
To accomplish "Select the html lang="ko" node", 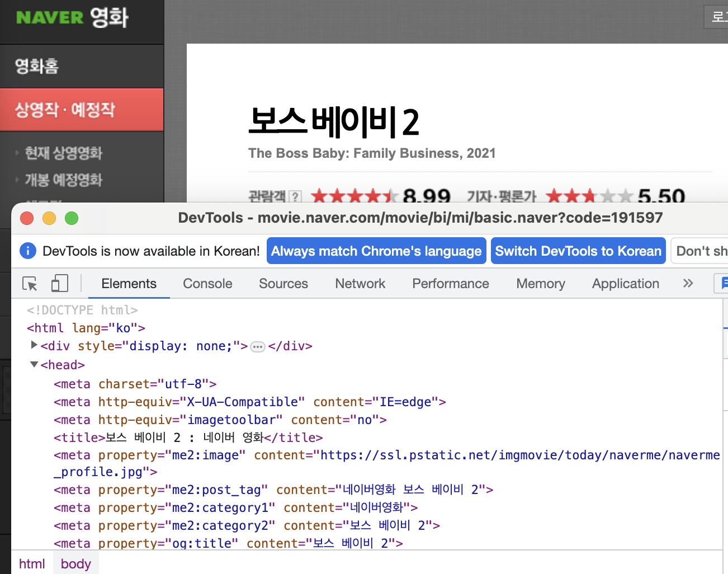I will point(86,328).
